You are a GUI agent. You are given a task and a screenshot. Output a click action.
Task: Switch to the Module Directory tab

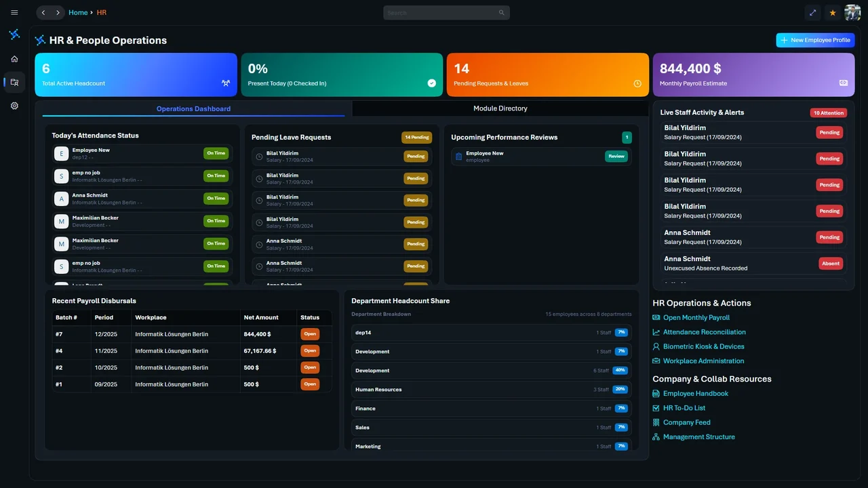[500, 108]
